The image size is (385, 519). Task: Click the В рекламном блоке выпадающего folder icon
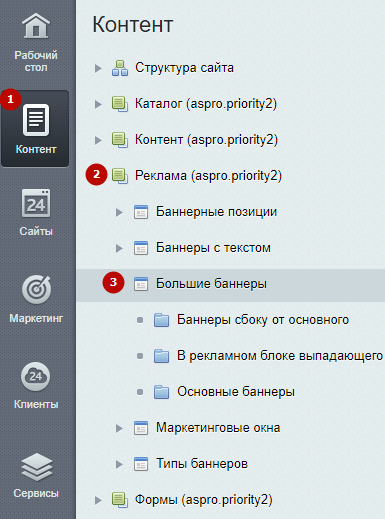pyautogui.click(x=161, y=356)
